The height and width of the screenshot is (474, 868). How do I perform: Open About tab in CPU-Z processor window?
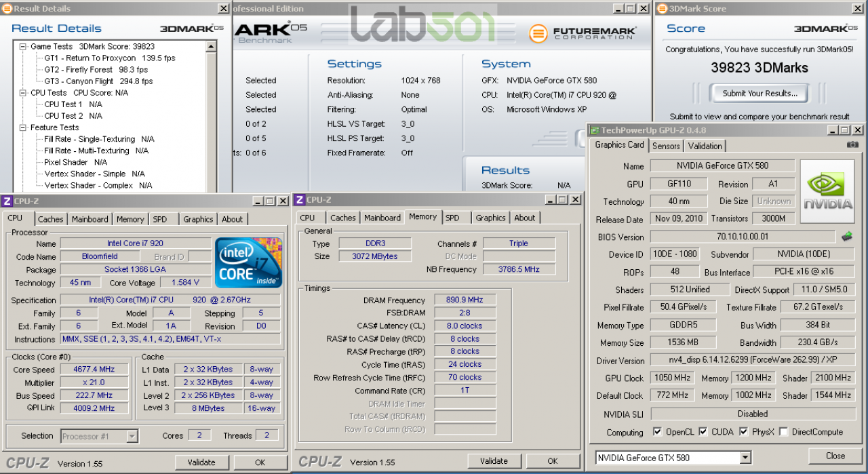(233, 219)
